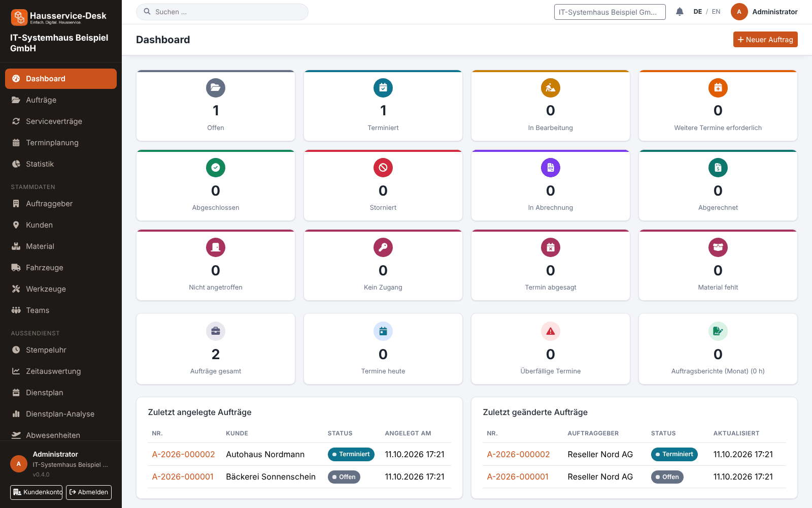Open the notifications bell
The width and height of the screenshot is (812, 508).
680,12
